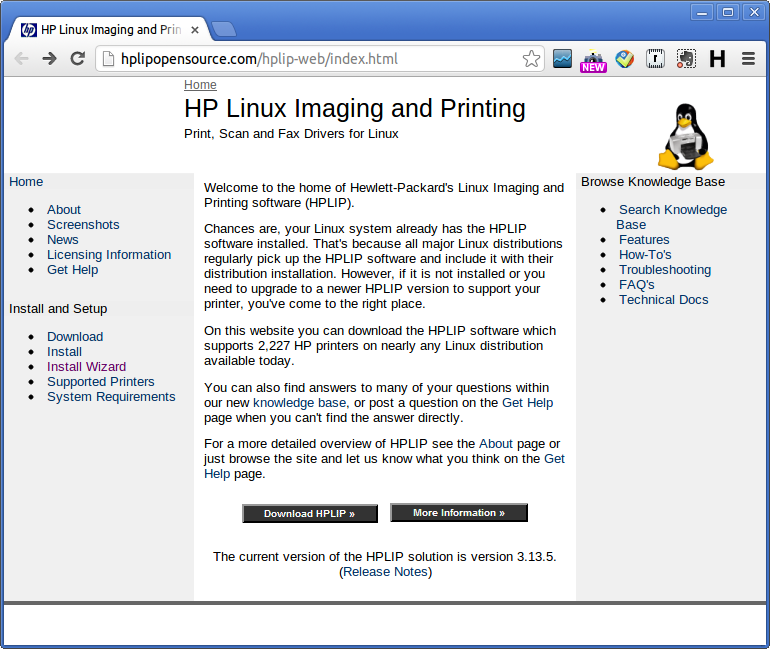The width and height of the screenshot is (770, 649).
Task: Open the readability 'r' extension icon
Action: point(655,59)
